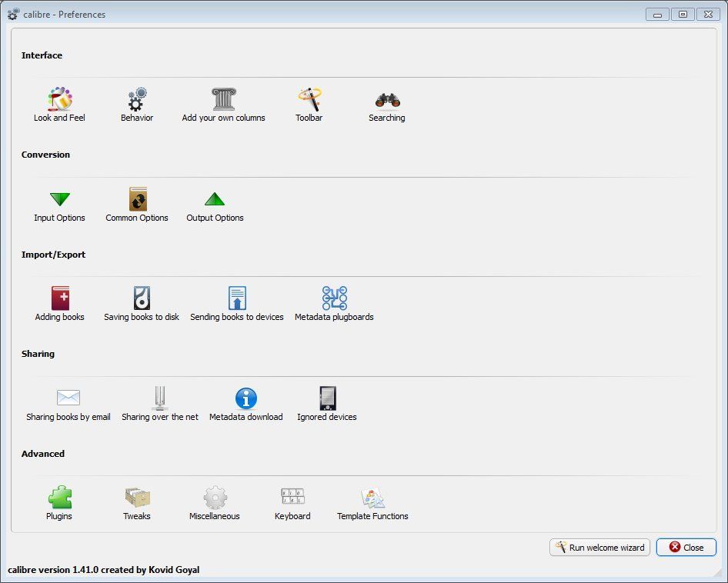Open Template Functions settings
The width and height of the screenshot is (728, 583).
click(x=372, y=498)
